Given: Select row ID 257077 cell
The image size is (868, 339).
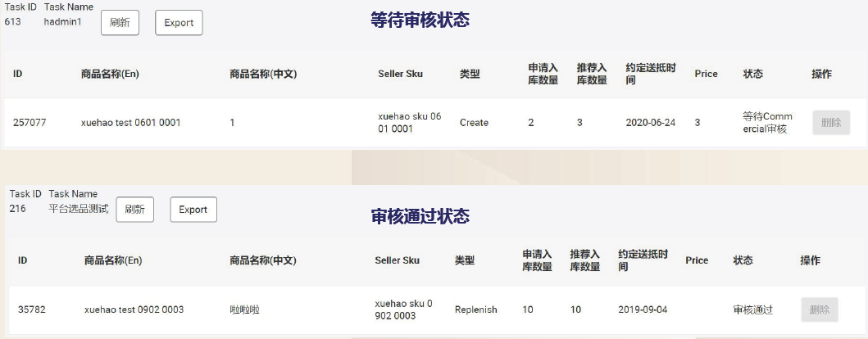Looking at the screenshot, I should point(30,123).
